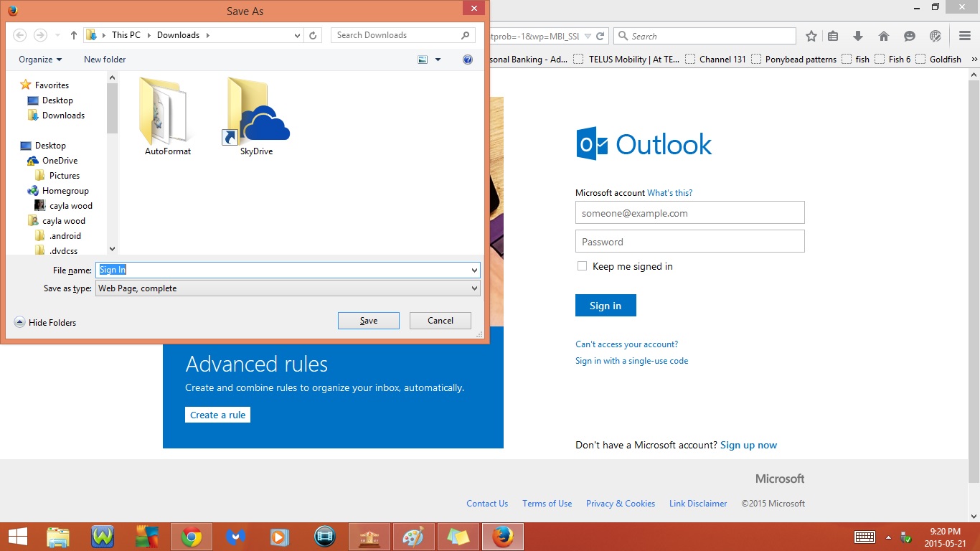Open the AutoFormat folder
Image resolution: width=980 pixels, height=551 pixels.
[168, 116]
